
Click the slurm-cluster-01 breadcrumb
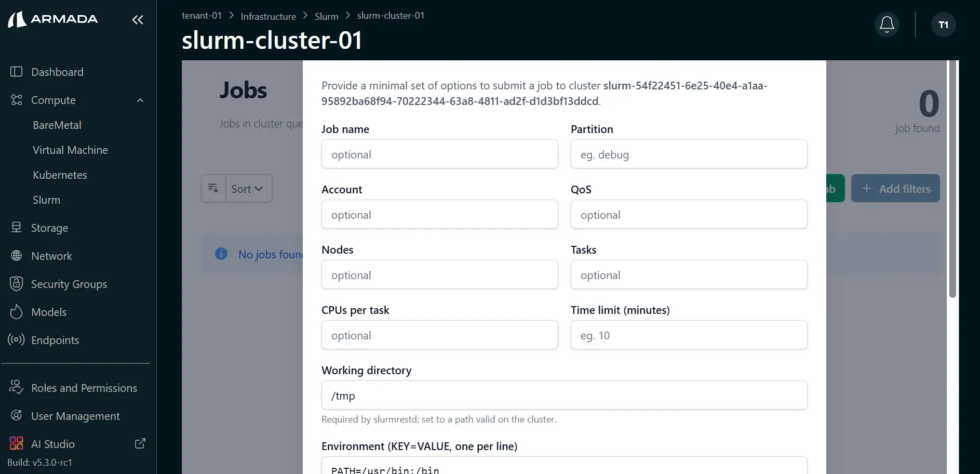(391, 16)
